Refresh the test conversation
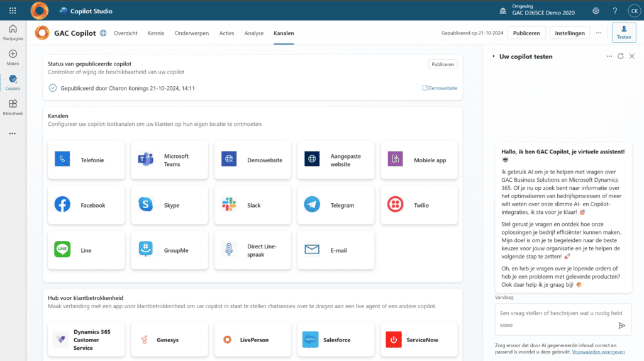 621,56
